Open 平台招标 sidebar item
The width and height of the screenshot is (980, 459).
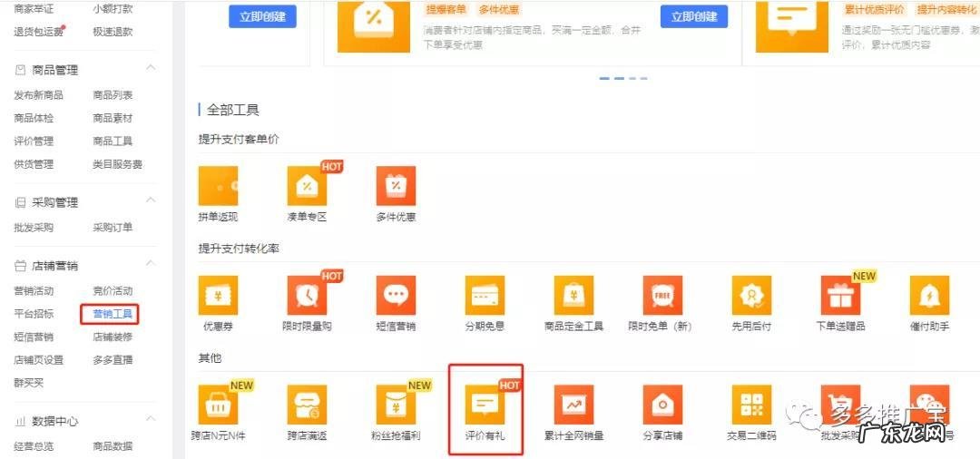pyautogui.click(x=34, y=314)
